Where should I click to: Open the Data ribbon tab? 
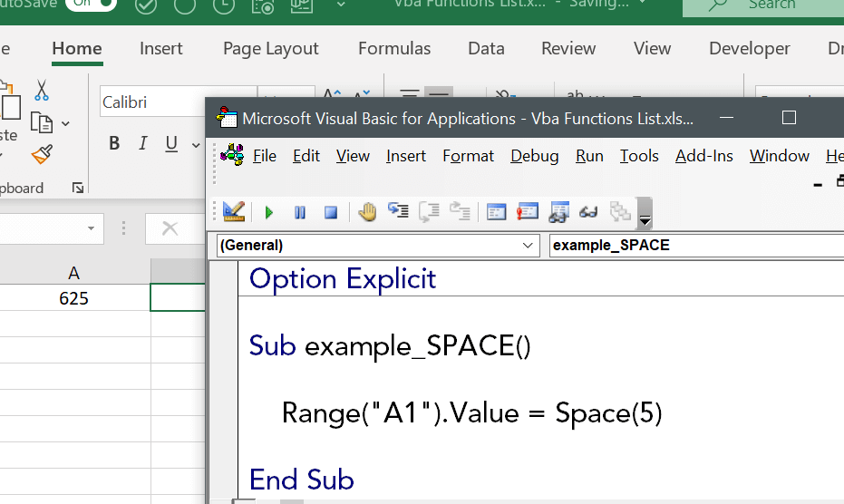(486, 49)
